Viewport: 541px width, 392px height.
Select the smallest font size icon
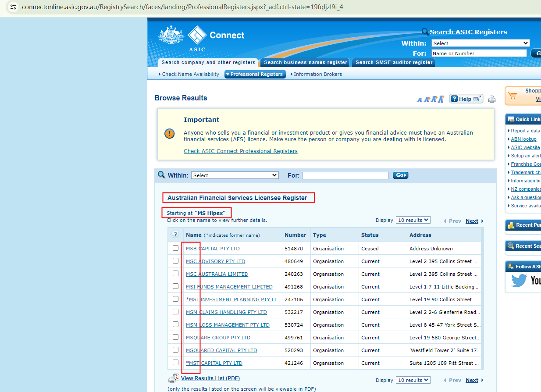(419, 100)
